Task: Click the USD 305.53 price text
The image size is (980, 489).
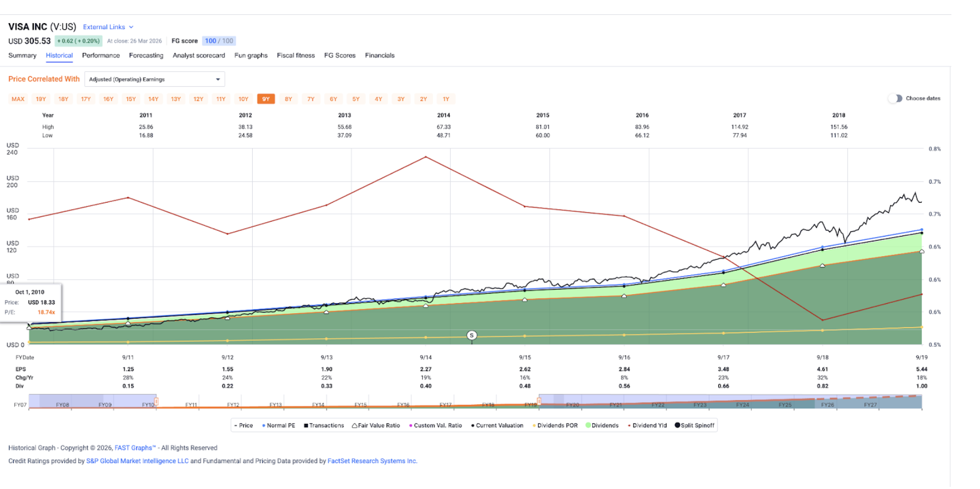Action: [30, 41]
